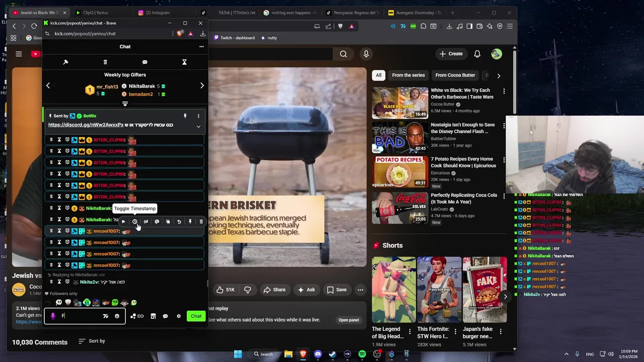Open more actions ellipsis under video

360,290
